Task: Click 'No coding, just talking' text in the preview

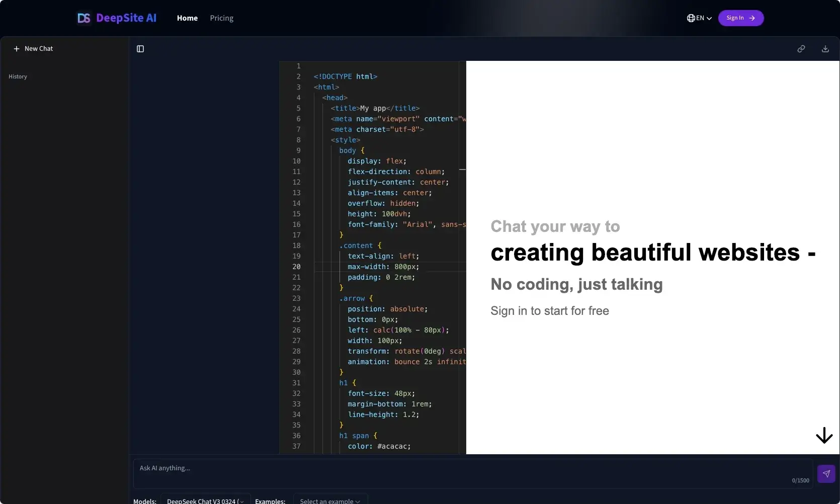Action: tap(577, 284)
